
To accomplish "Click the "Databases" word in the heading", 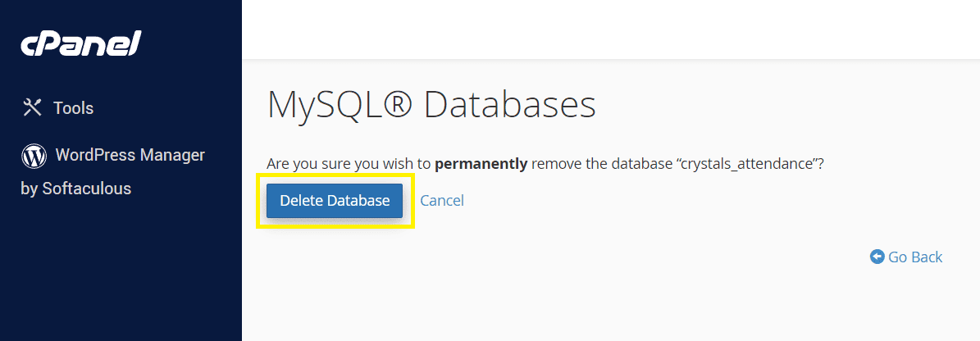I will pos(509,106).
